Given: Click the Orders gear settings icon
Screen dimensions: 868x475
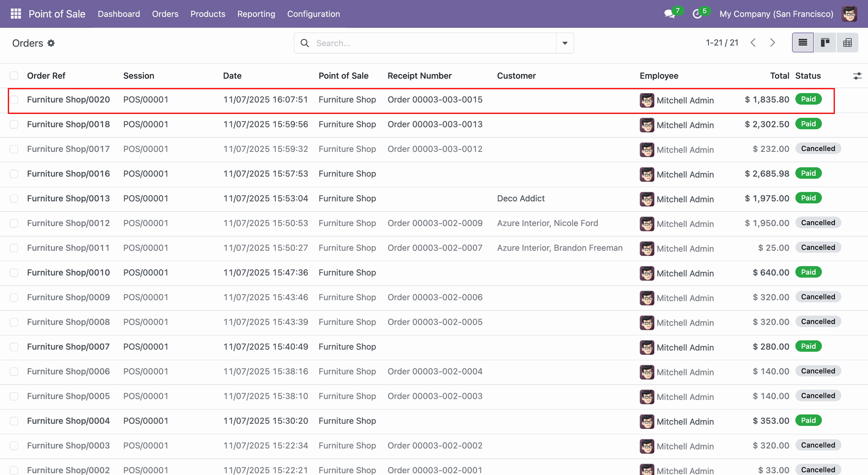Looking at the screenshot, I should click(51, 43).
